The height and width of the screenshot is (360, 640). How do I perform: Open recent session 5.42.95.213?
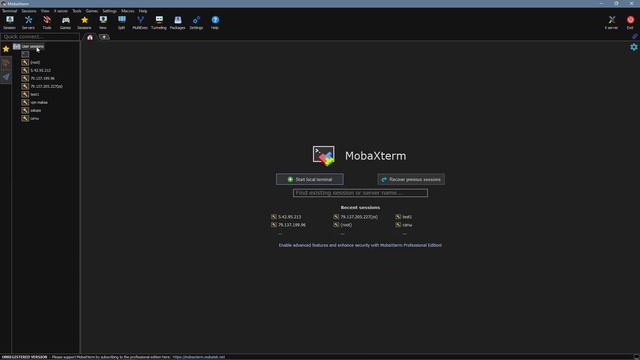click(289, 217)
